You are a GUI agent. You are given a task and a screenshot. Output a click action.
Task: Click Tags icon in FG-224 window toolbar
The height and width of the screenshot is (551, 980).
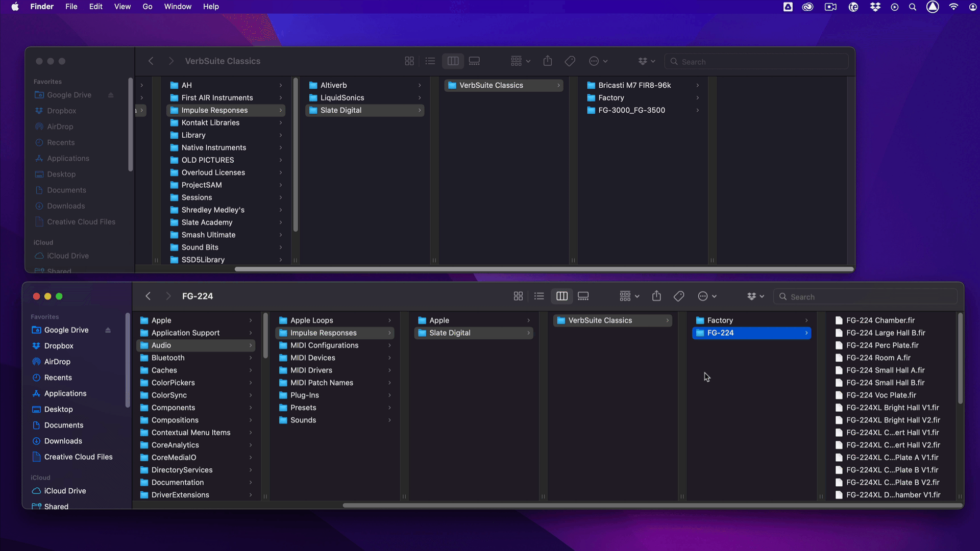679,296
